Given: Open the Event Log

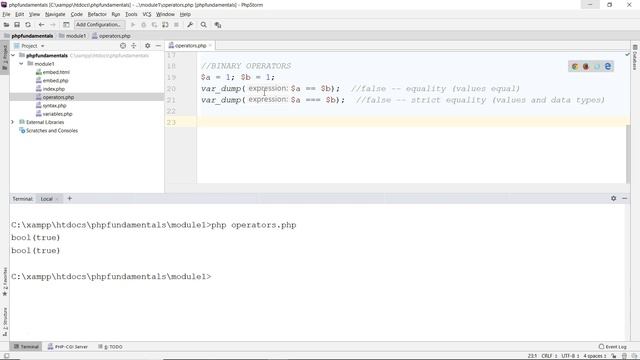Looking at the screenshot, I should (x=613, y=347).
